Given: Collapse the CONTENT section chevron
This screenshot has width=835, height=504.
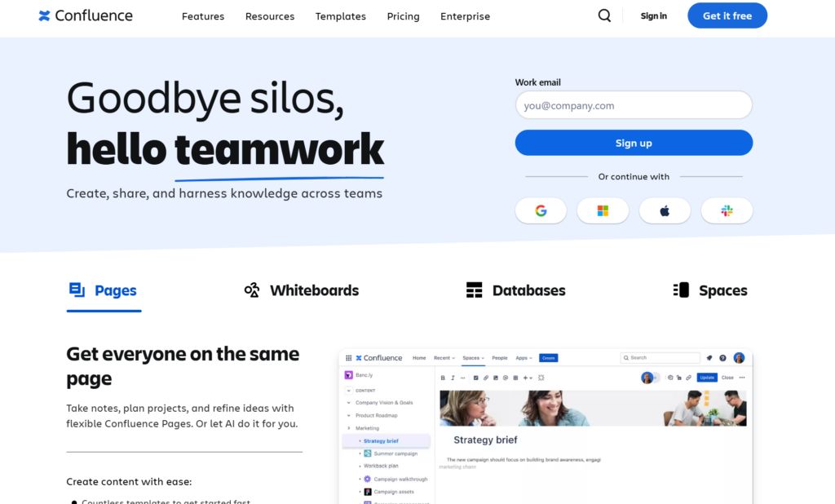Looking at the screenshot, I should coord(349,391).
